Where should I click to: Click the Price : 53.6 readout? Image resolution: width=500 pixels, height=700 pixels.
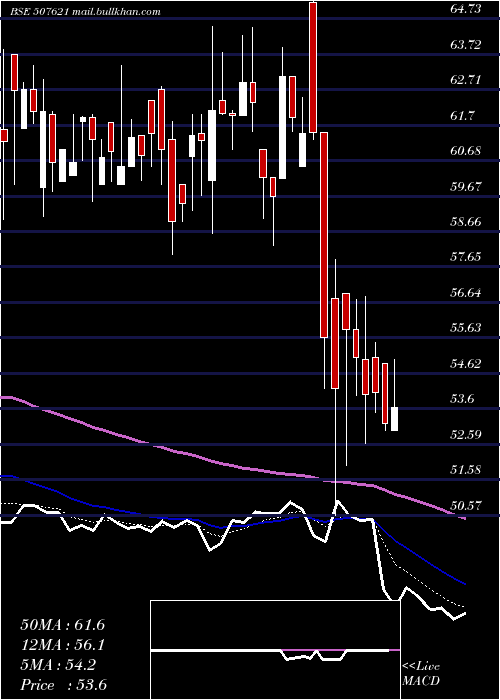point(64,685)
